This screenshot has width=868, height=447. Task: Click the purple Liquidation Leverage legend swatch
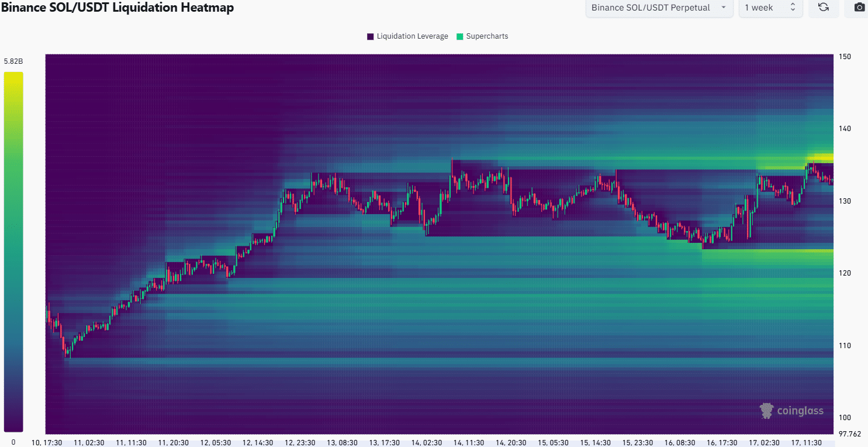369,36
